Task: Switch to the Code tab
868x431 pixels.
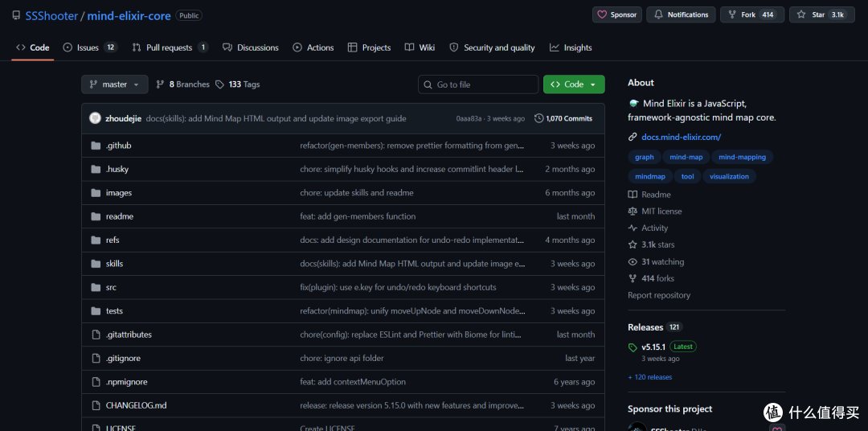Action: (x=33, y=47)
